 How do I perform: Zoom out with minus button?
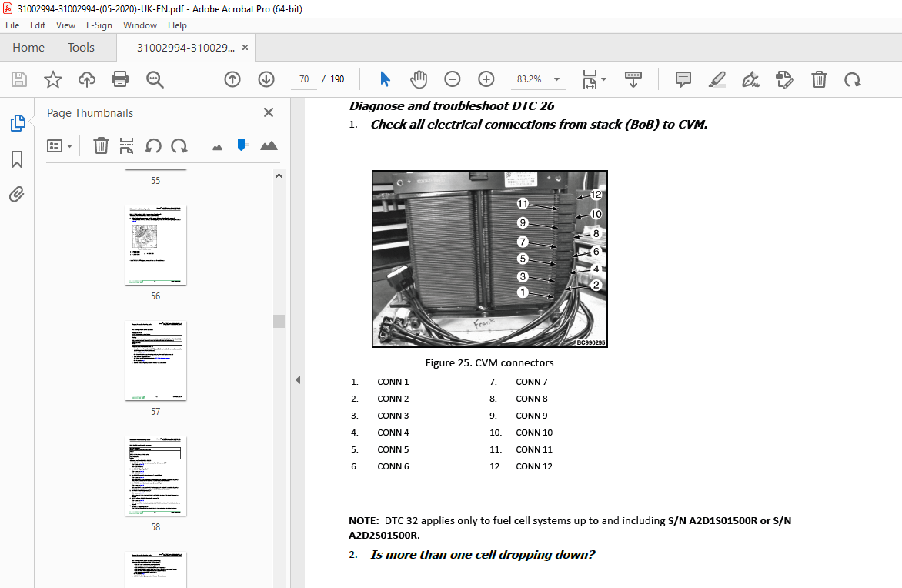(452, 79)
